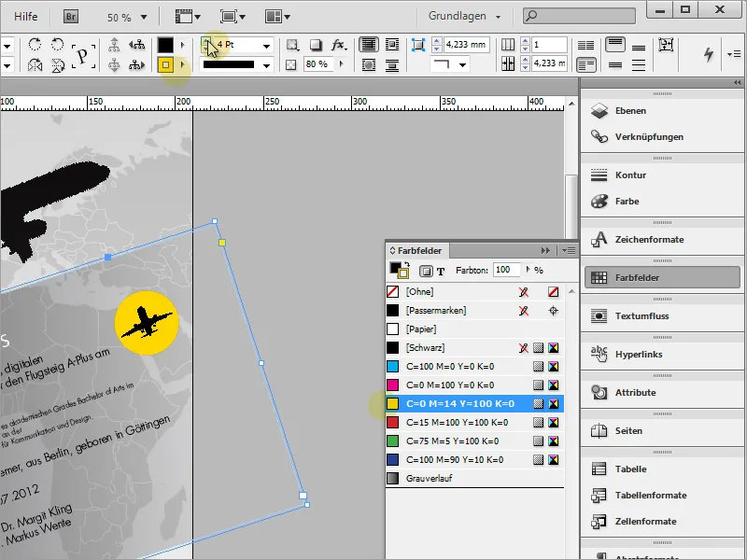Click the frame fitting options icon
This screenshot has width=747, height=560.
tap(666, 45)
